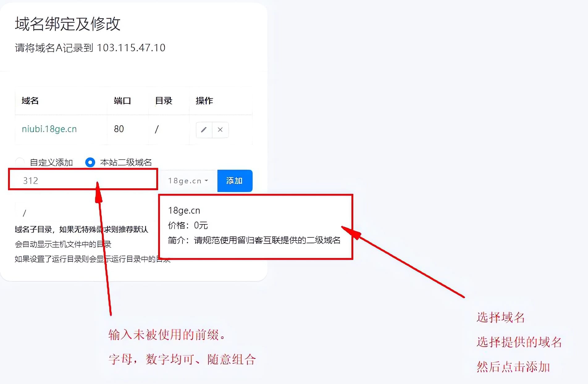The height and width of the screenshot is (384, 588).
Task: Open the subdirectory selector showing a slash
Action: pyautogui.click(x=83, y=213)
